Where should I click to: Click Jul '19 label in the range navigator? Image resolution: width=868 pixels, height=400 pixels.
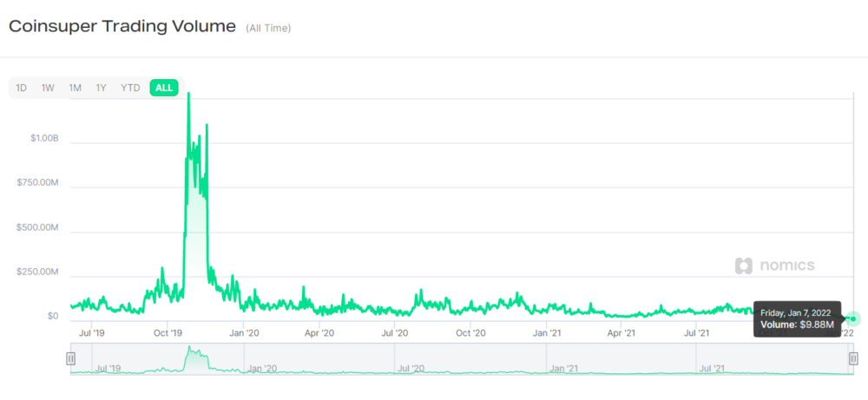[109, 368]
